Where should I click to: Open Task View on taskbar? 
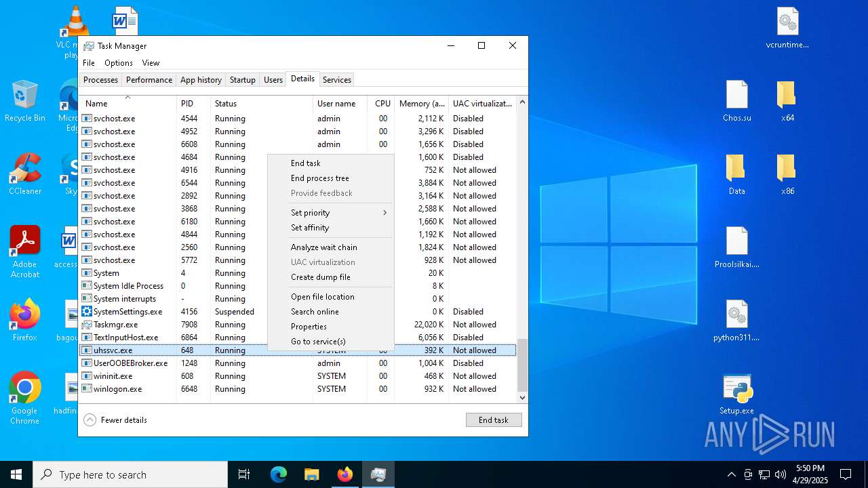pyautogui.click(x=244, y=474)
